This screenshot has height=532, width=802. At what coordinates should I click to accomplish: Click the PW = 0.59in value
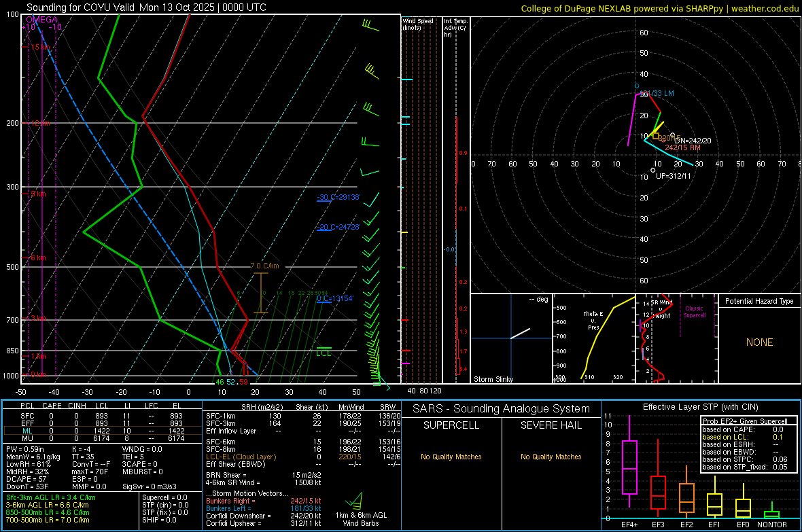point(25,449)
